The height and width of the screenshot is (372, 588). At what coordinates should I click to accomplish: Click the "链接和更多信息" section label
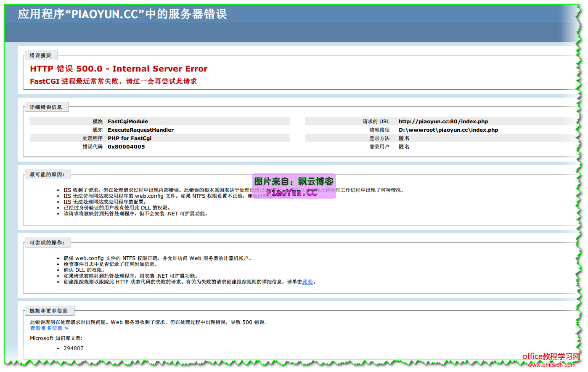click(48, 311)
